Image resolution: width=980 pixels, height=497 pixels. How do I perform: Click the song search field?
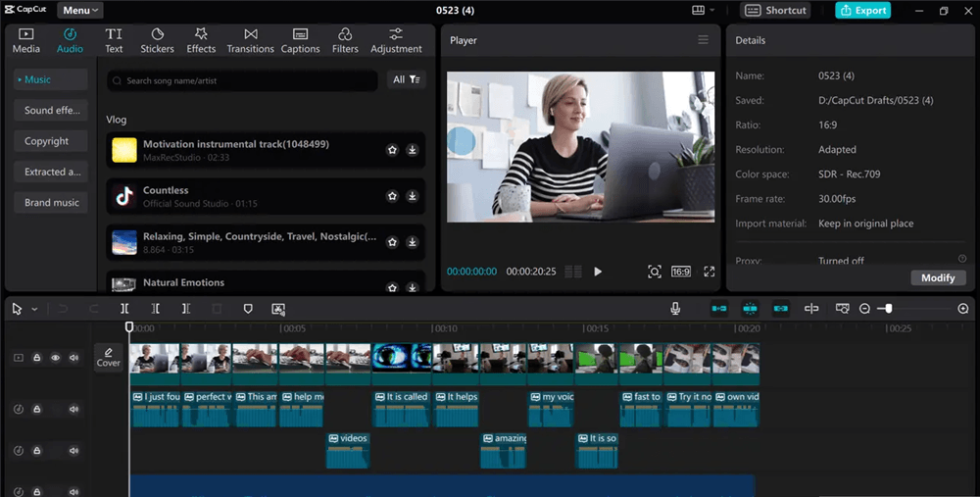pos(242,80)
